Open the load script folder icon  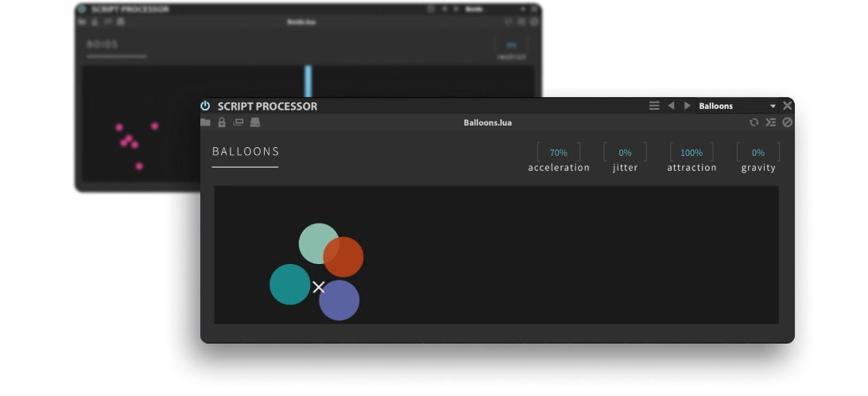(x=206, y=122)
